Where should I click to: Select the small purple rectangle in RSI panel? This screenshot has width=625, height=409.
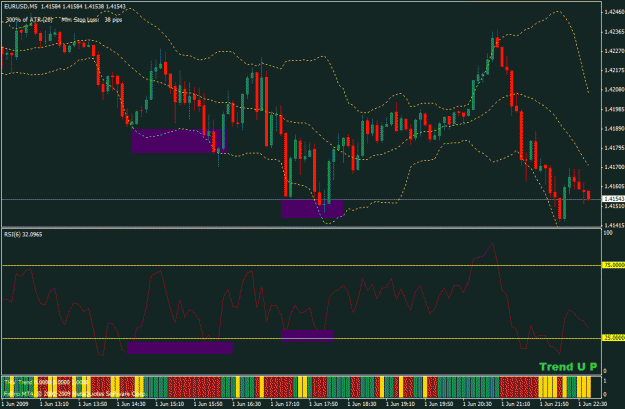307,336
